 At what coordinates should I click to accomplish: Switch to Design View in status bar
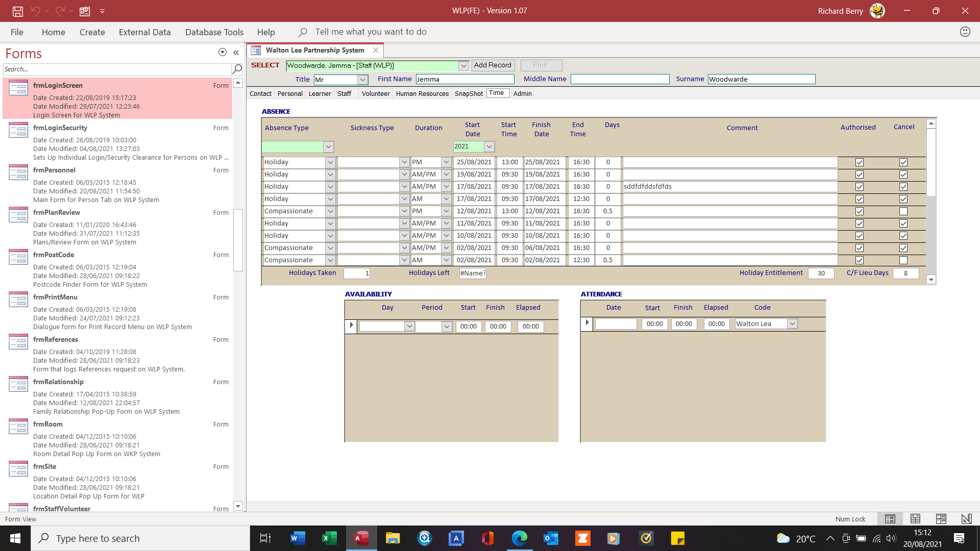click(966, 519)
